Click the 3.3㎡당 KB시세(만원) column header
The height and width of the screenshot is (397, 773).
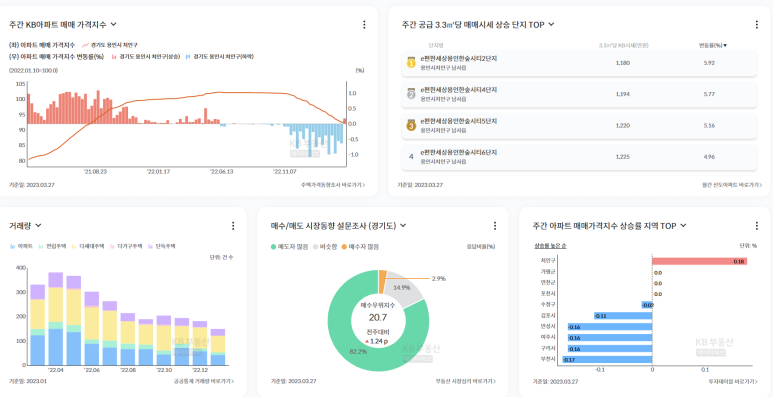click(624, 45)
